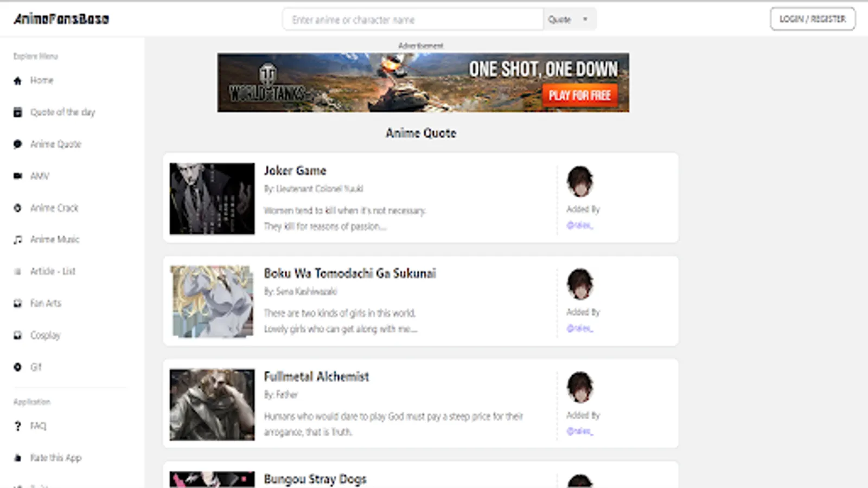This screenshot has width=868, height=488.
Task: Open the Joker Game quote title
Action: [295, 171]
